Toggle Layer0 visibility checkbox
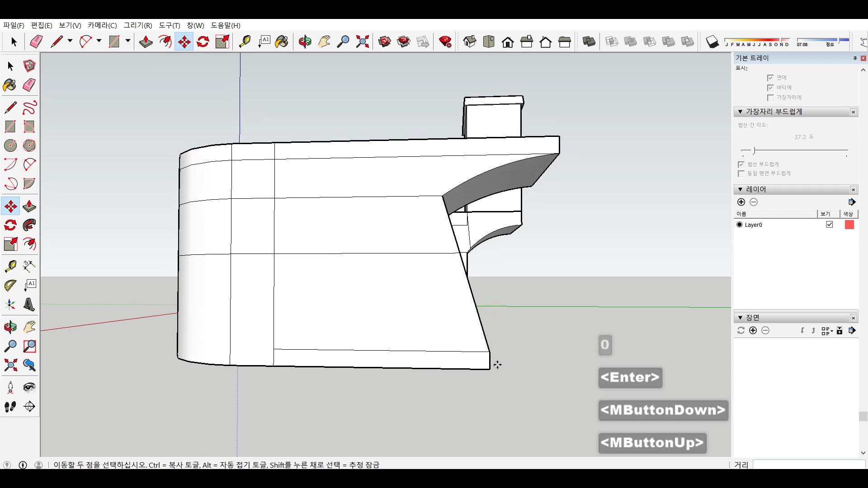Viewport: 868px width, 488px height. click(829, 225)
